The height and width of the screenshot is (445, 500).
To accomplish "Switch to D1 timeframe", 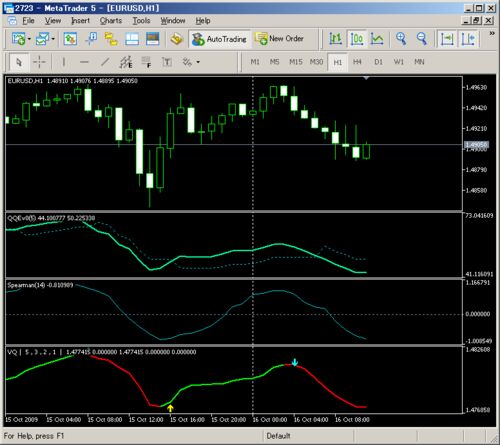I will click(378, 62).
